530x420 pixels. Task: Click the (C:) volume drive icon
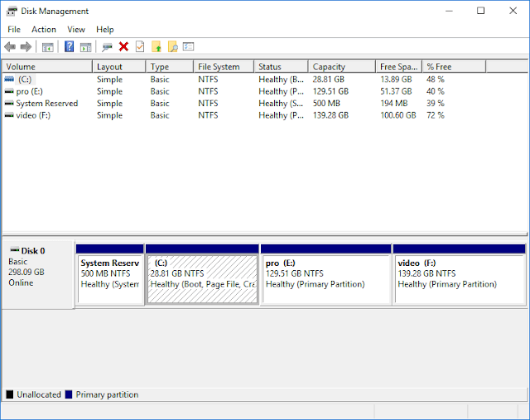9,80
